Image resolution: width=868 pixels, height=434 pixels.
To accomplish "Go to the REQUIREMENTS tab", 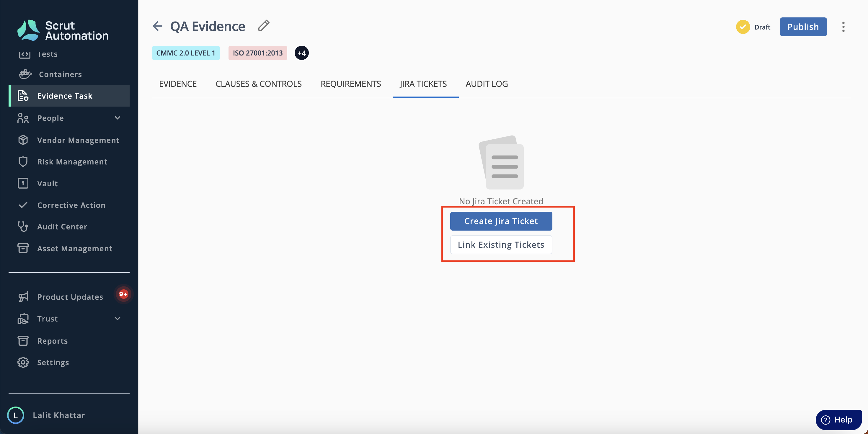I will 351,84.
